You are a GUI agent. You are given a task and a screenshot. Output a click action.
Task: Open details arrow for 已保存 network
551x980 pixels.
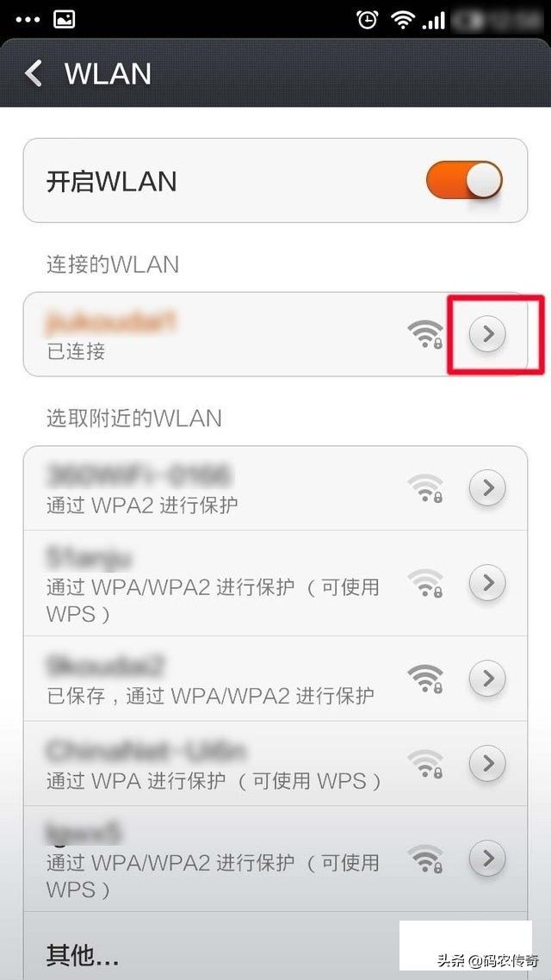coord(486,679)
